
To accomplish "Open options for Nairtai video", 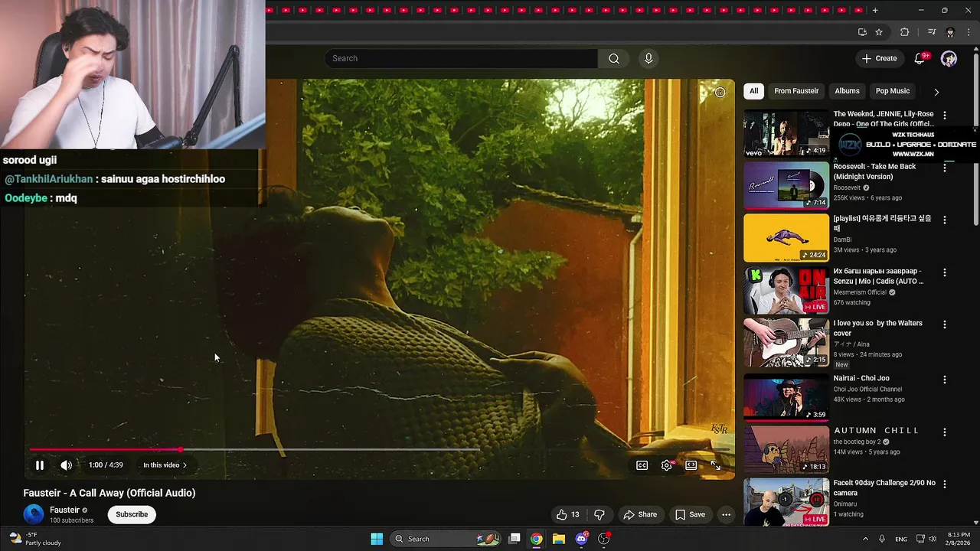I will (944, 380).
